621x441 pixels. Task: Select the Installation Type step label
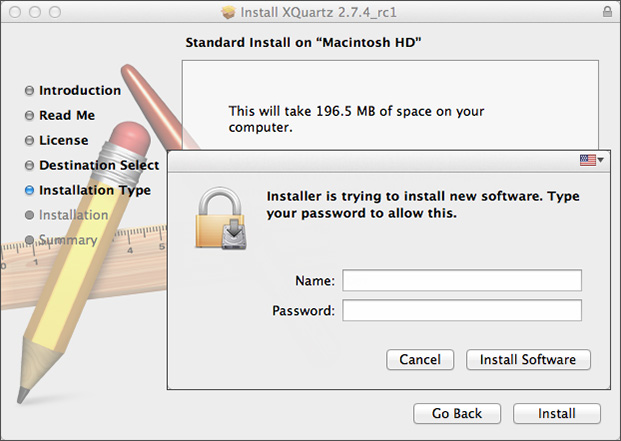click(95, 191)
